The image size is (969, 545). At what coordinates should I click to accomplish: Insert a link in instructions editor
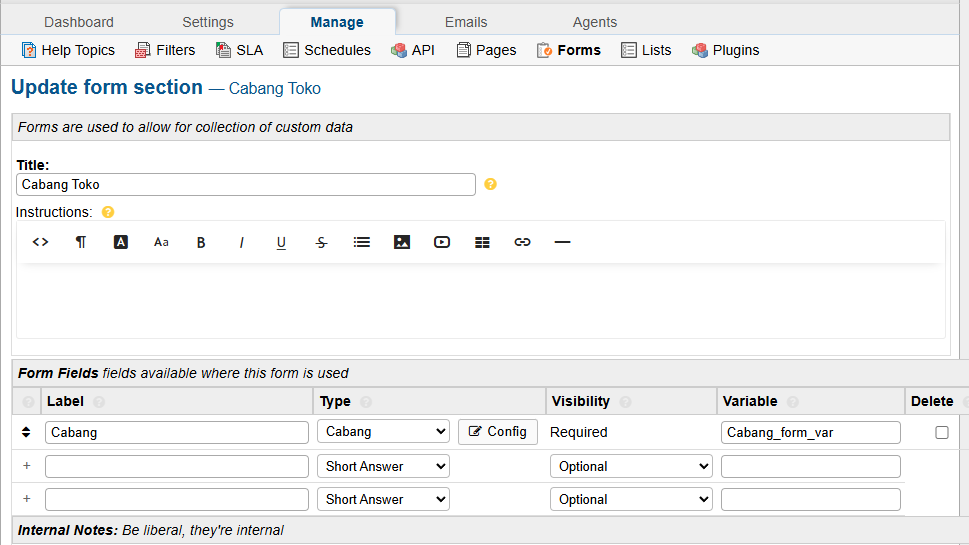pos(522,242)
